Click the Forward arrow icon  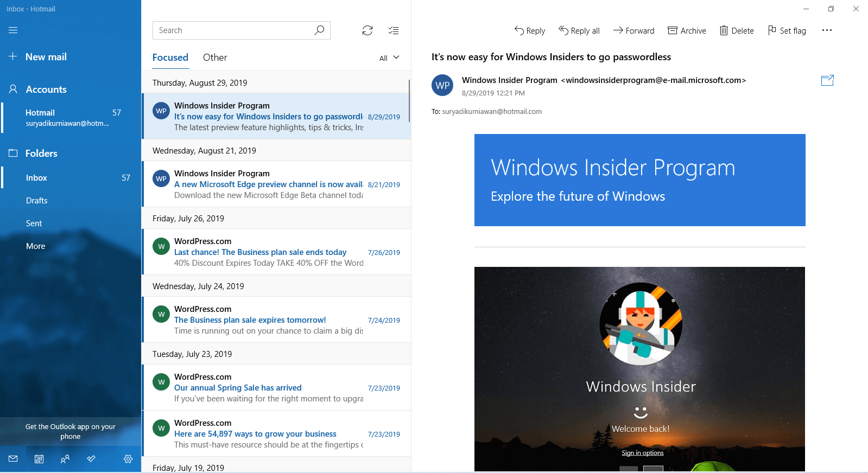618,30
